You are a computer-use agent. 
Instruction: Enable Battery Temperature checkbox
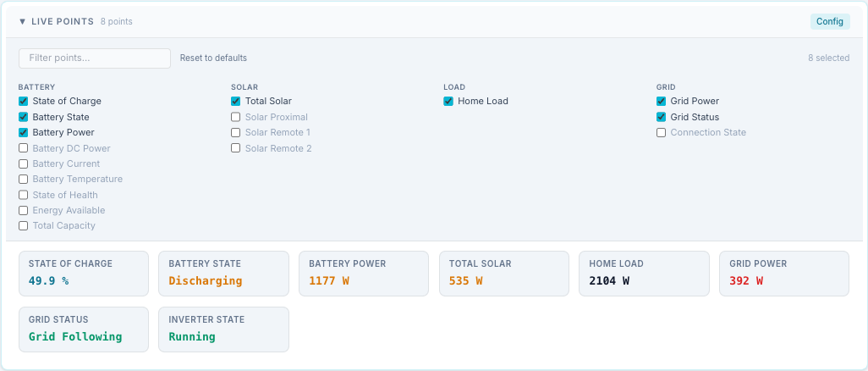(x=23, y=179)
